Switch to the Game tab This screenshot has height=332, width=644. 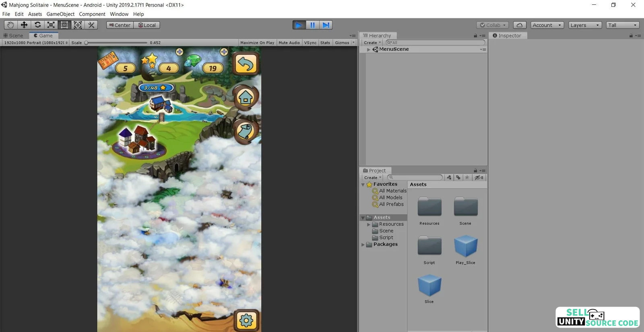43,35
